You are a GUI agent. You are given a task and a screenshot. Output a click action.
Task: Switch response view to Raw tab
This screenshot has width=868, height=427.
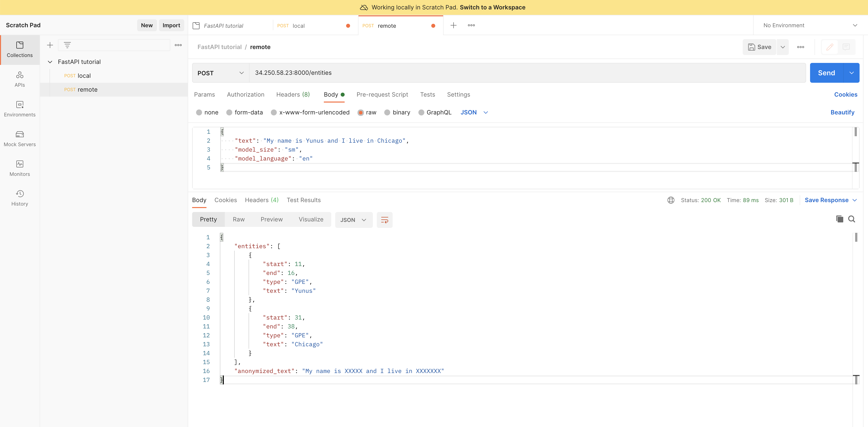[x=239, y=219]
